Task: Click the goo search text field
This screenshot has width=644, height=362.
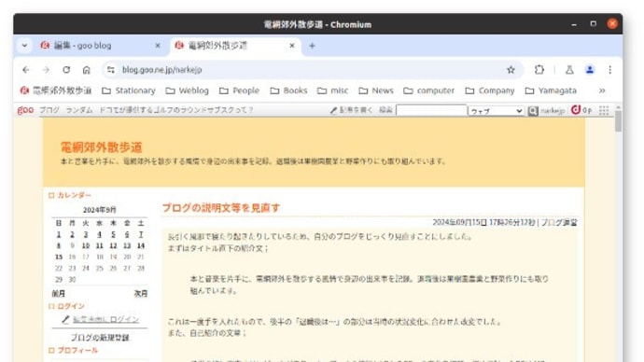Action: (431, 110)
